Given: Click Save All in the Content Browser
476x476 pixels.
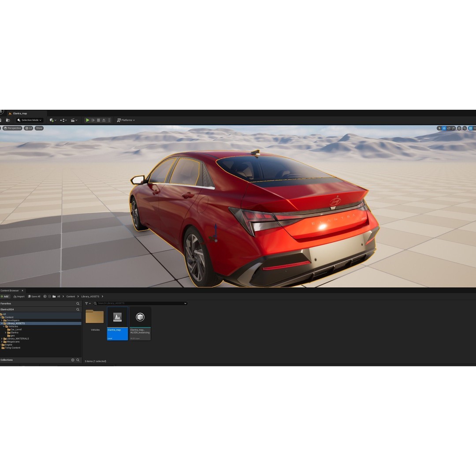Looking at the screenshot, I should pyautogui.click(x=34, y=296).
